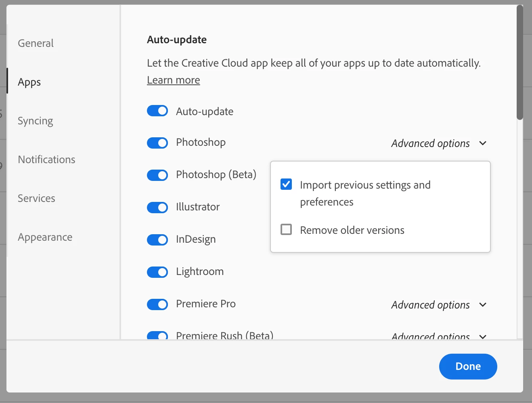Click the Premiere Pro label text
Viewport: 532px width, 403px height.
(x=206, y=304)
